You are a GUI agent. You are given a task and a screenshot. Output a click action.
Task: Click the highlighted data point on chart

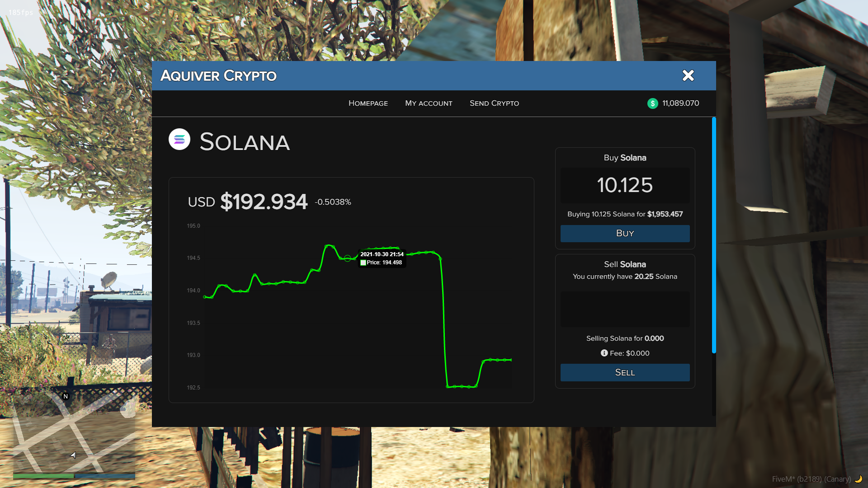coord(347,258)
